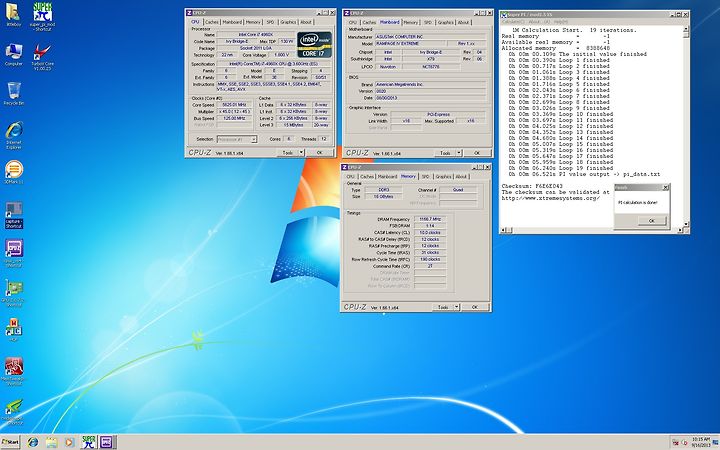Open the Mainboard tab in CPU-Z Memory window
This screenshot has width=720, height=450.
coord(387,176)
